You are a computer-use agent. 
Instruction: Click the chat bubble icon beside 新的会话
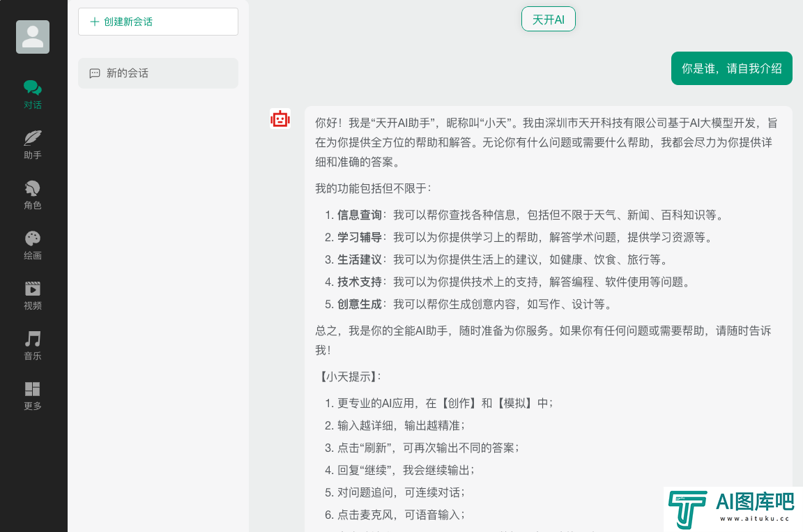95,73
